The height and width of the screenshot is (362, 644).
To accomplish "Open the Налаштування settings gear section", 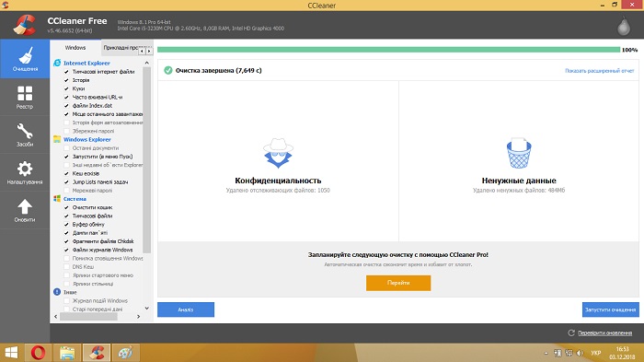I will pos(25,172).
